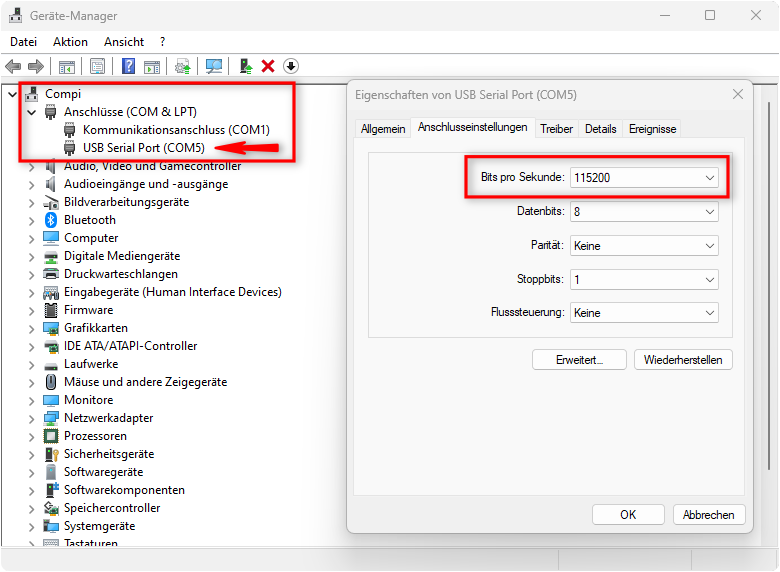
Task: Open the Bits pro Sekunde dropdown
Action: click(644, 178)
